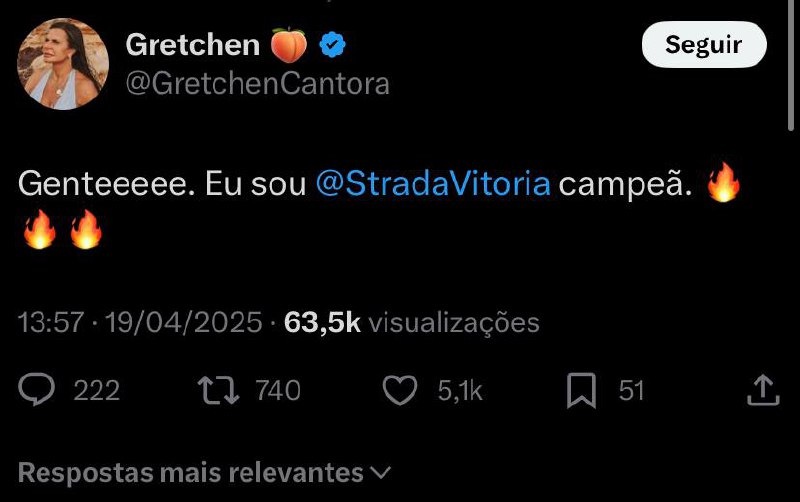Image resolution: width=800 pixels, height=502 pixels.
Task: Click the peach emoji beside Gretchen
Action: click(289, 45)
